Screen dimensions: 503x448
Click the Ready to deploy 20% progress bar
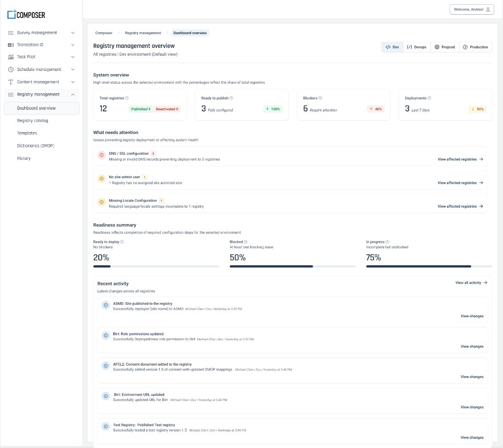[x=156, y=266]
